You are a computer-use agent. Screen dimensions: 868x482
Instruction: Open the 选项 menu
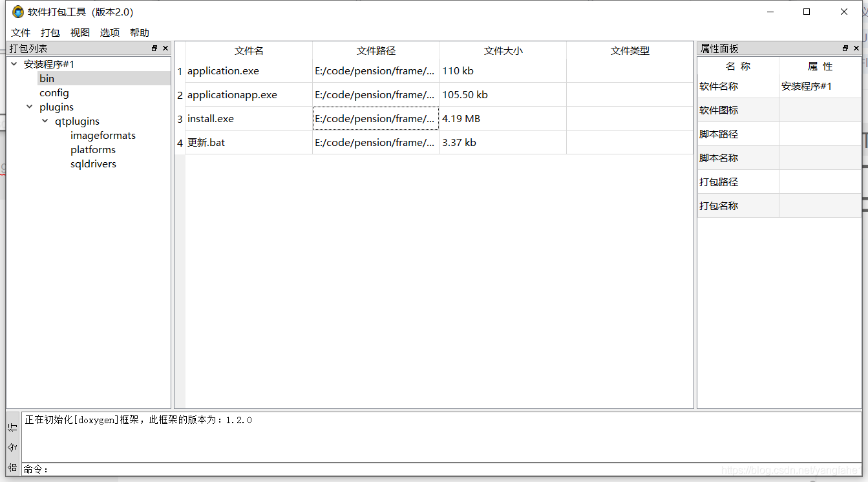110,33
